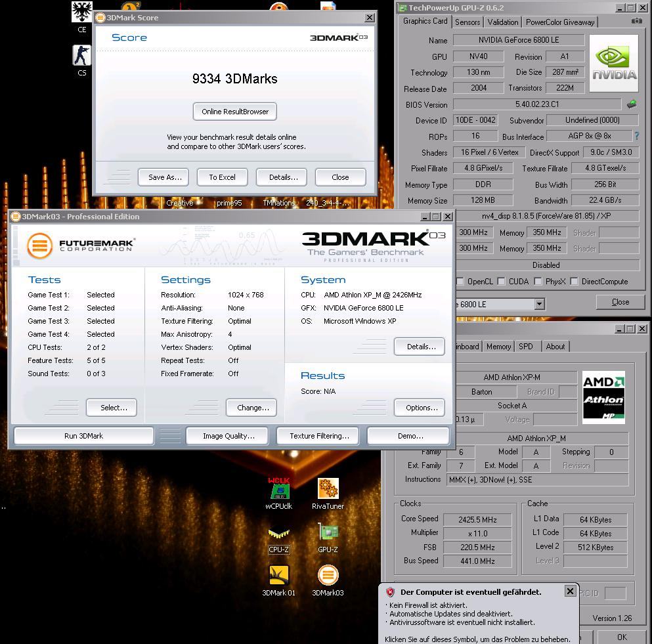
Task: Click BIOS Version field 5.40.02.23.C1
Action: point(537,104)
